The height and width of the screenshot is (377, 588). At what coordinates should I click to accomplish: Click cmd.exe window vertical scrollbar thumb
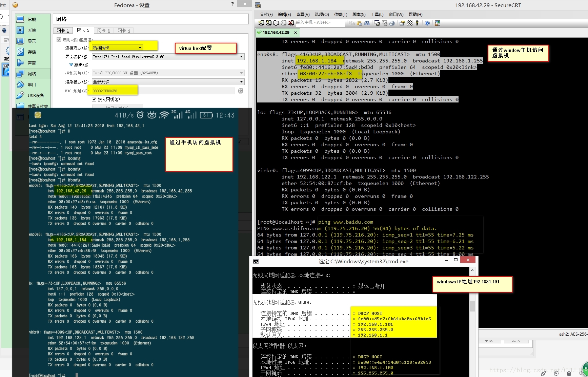pyautogui.click(x=472, y=305)
